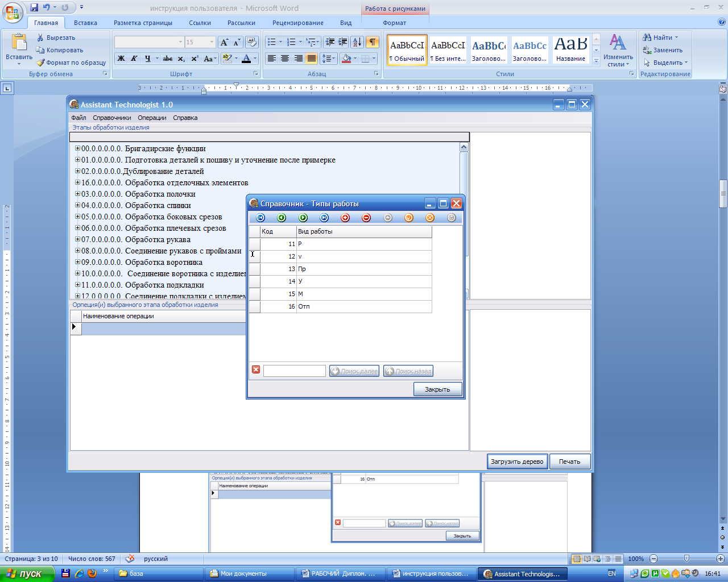The height and width of the screenshot is (582, 728).
Task: Click the shrink font size icon
Action: pyautogui.click(x=237, y=42)
